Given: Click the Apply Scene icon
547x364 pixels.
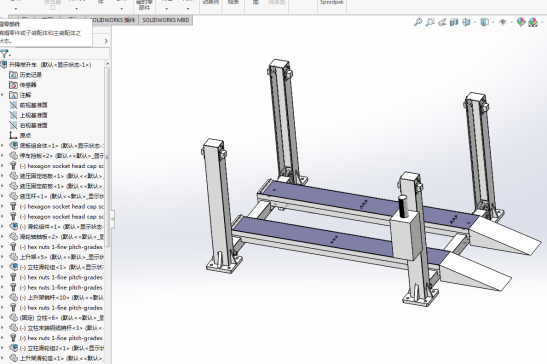Looking at the screenshot, I should click(533, 22).
